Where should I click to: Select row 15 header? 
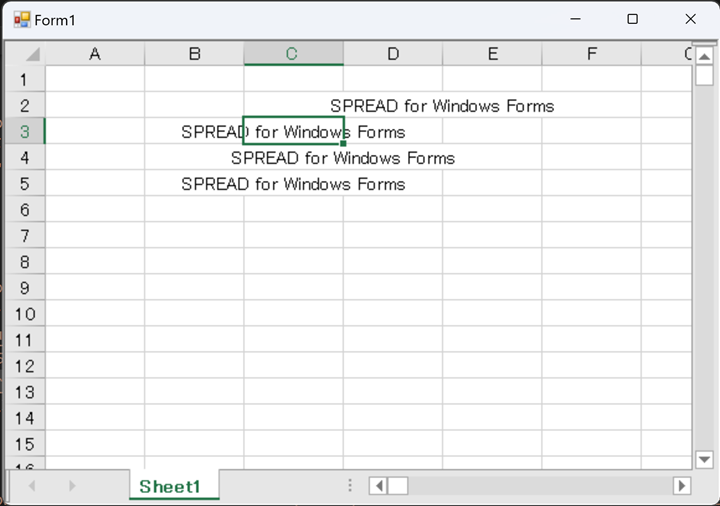25,444
